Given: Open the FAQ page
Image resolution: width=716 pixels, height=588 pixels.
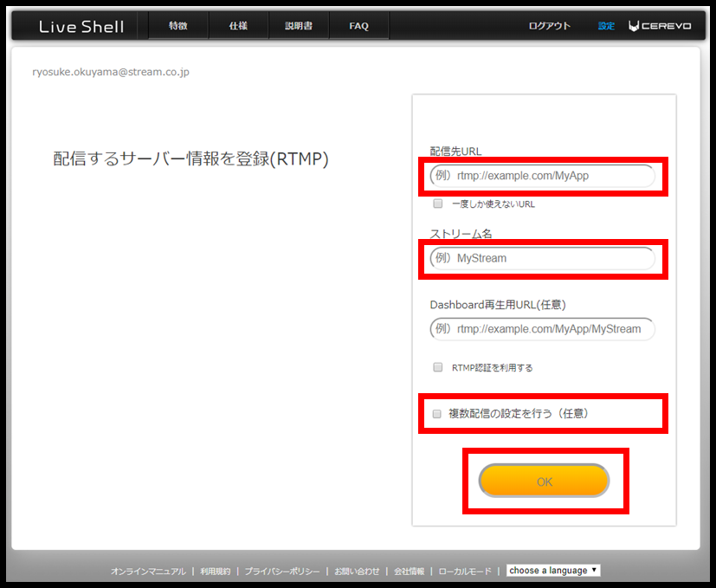Looking at the screenshot, I should pyautogui.click(x=358, y=25).
